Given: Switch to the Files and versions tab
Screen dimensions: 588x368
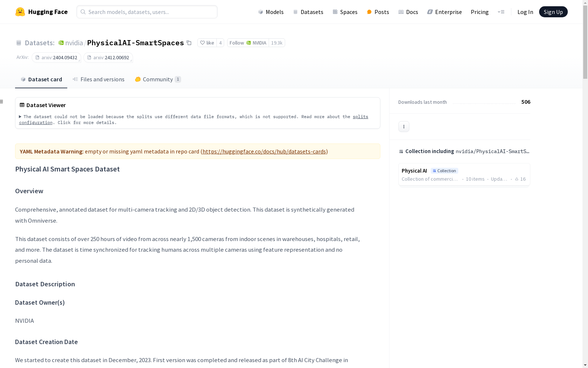Looking at the screenshot, I should pos(98,79).
